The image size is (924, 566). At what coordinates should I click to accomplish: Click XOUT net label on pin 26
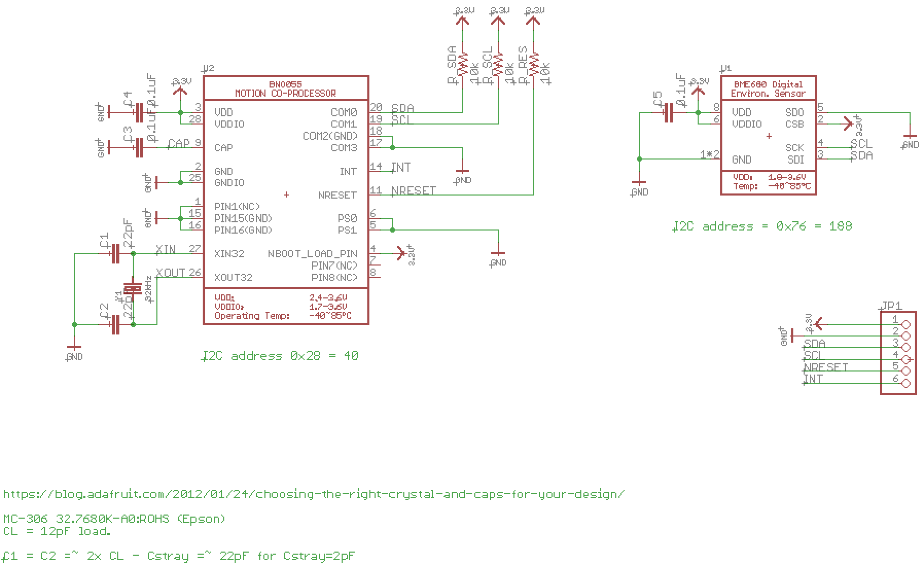(171, 273)
